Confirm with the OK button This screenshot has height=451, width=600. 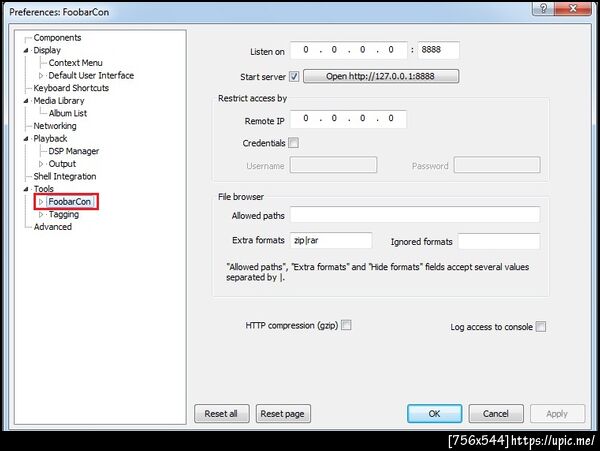(x=434, y=414)
